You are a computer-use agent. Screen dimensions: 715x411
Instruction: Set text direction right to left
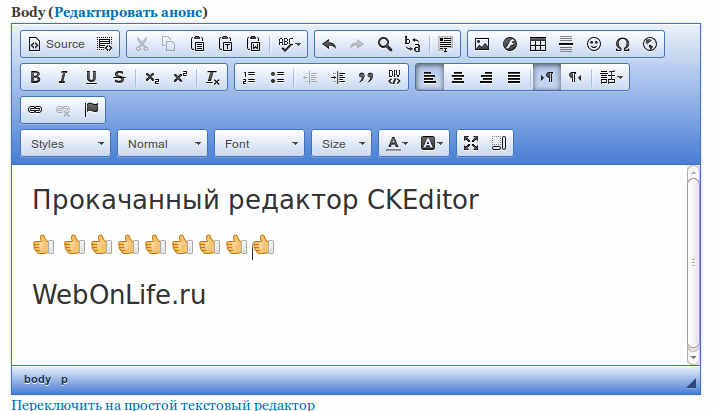[575, 77]
